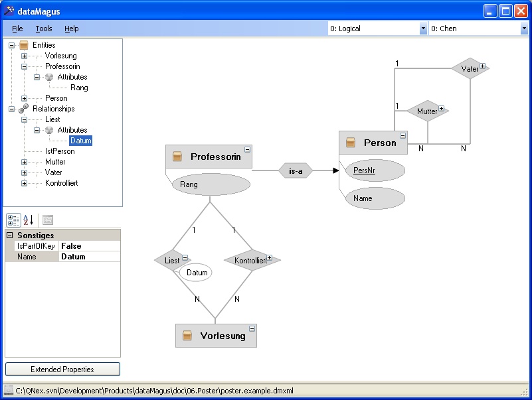
Task: Select the is-a hexagon connector
Action: tap(296, 171)
